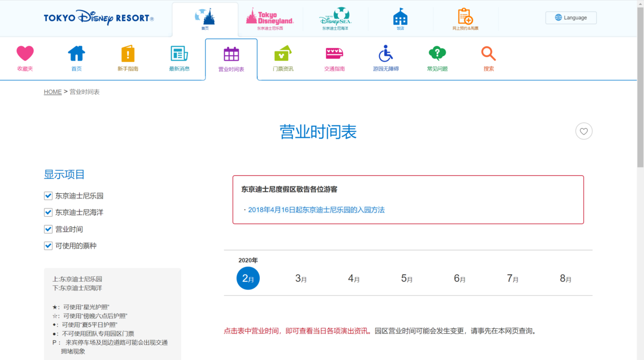
Task: Go to 首页 house icon
Action: click(x=76, y=53)
